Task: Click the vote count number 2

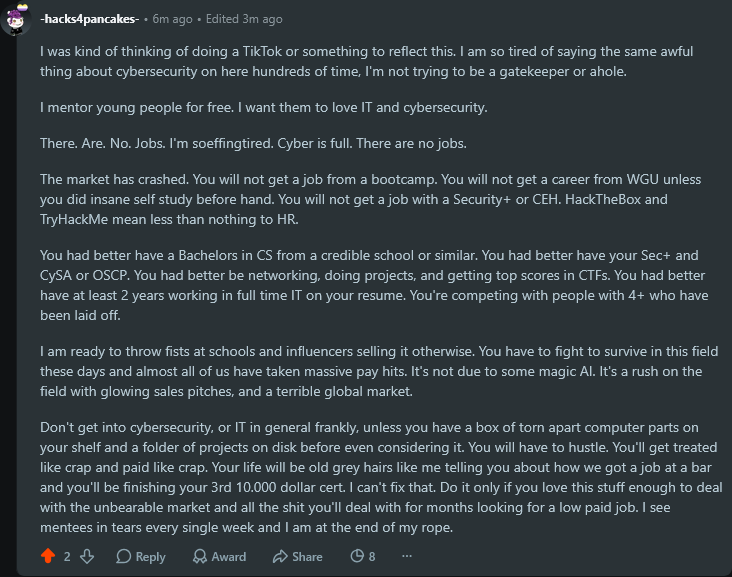Action: pos(67,556)
